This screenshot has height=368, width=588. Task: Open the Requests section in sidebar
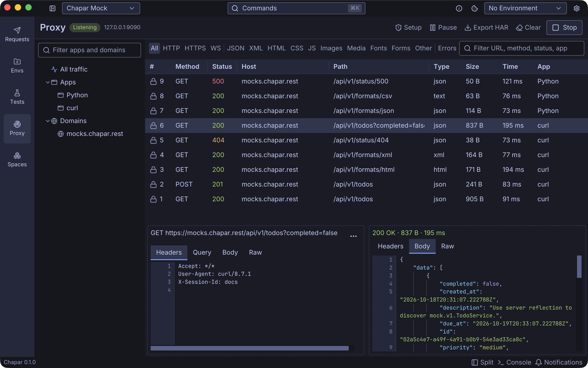coord(17,34)
